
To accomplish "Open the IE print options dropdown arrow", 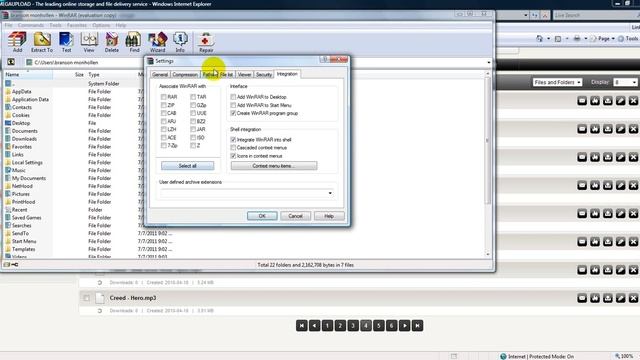I will tap(585, 38).
